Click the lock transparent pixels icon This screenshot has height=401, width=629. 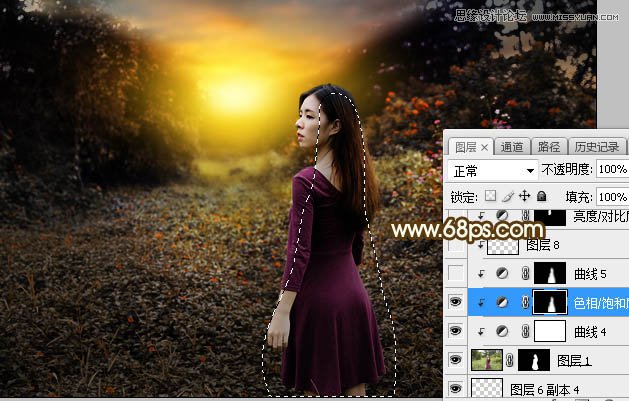[x=489, y=196]
